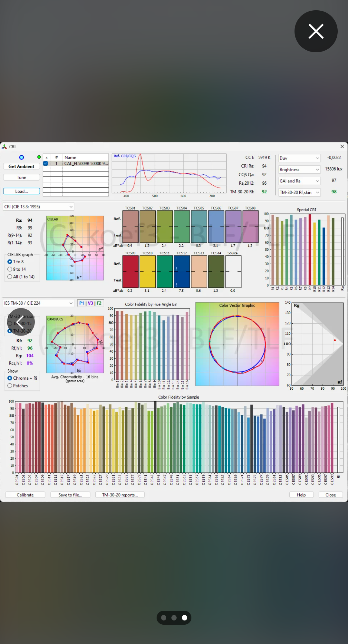Select the '9 to 14' CIELAB graph option
This screenshot has width=348, height=644.
pos(10,269)
